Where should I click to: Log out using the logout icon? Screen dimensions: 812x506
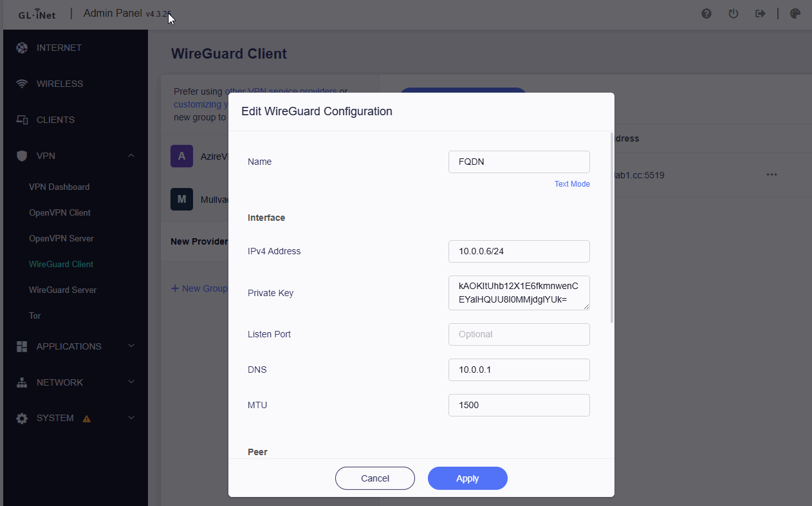click(760, 13)
